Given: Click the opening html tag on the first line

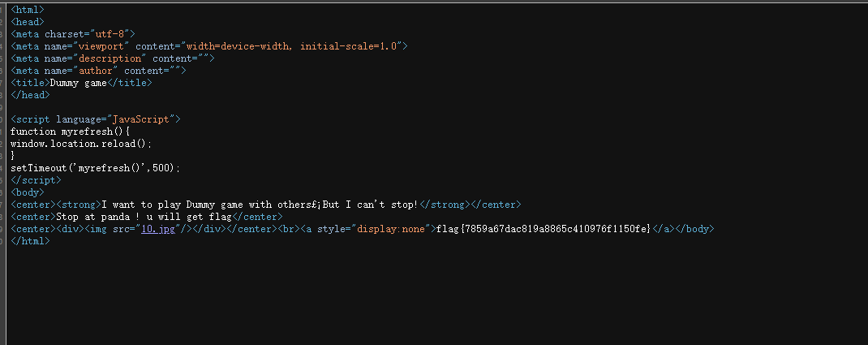Looking at the screenshot, I should pos(28,10).
